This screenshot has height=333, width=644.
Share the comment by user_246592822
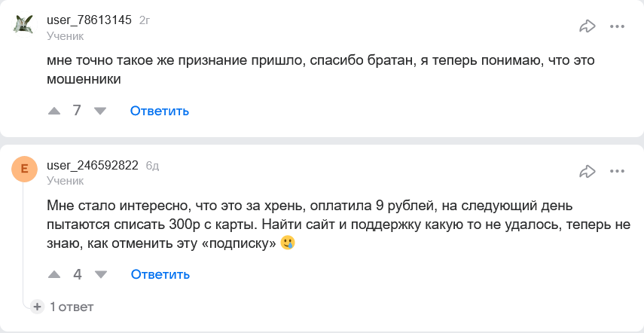(x=588, y=172)
